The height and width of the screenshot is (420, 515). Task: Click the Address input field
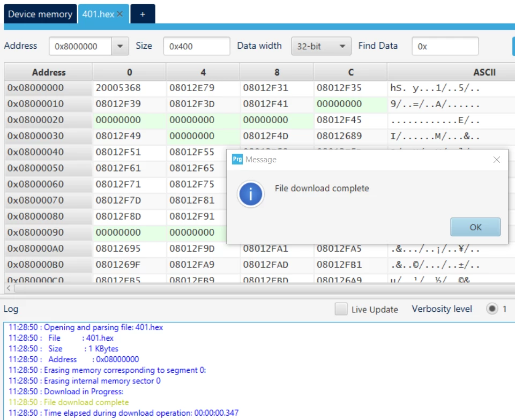point(80,46)
